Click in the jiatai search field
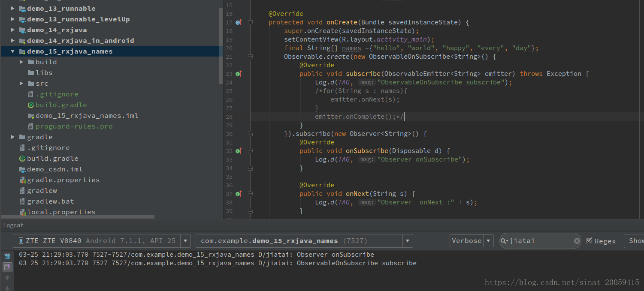 (541, 241)
